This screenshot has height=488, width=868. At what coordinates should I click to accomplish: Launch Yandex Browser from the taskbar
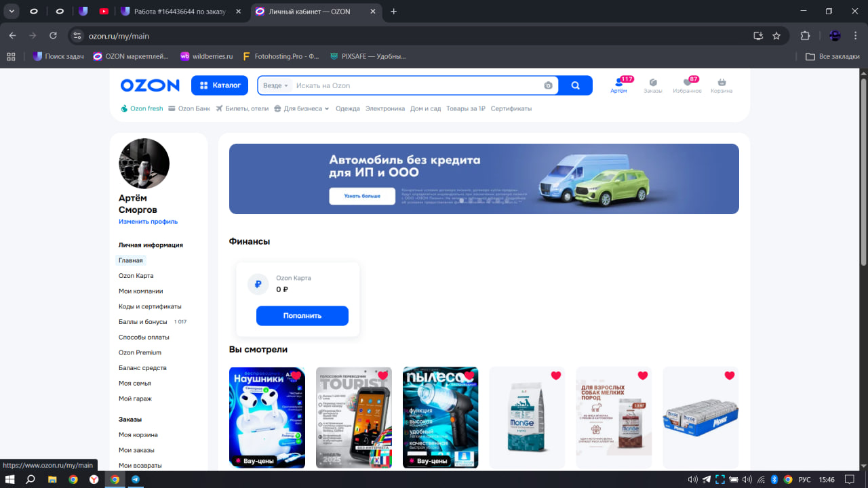(x=94, y=479)
